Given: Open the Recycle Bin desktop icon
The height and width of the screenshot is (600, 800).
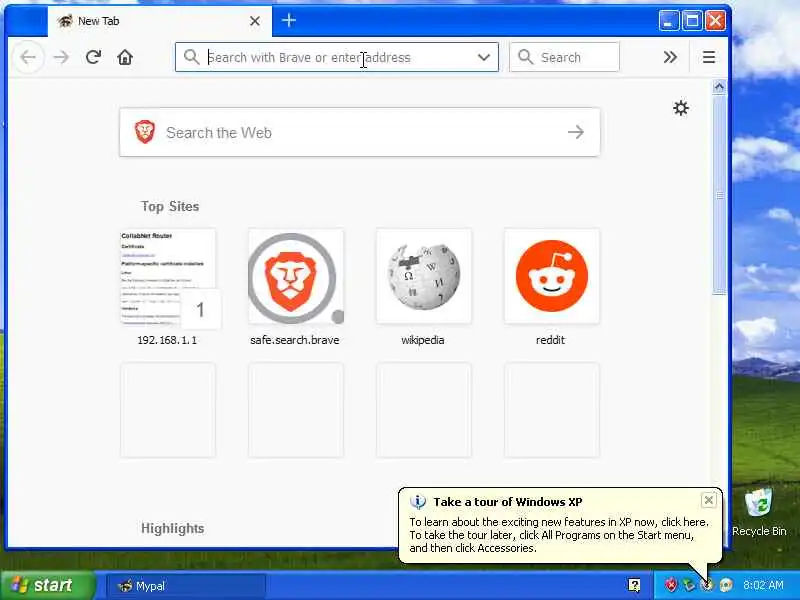Looking at the screenshot, I should click(x=759, y=512).
